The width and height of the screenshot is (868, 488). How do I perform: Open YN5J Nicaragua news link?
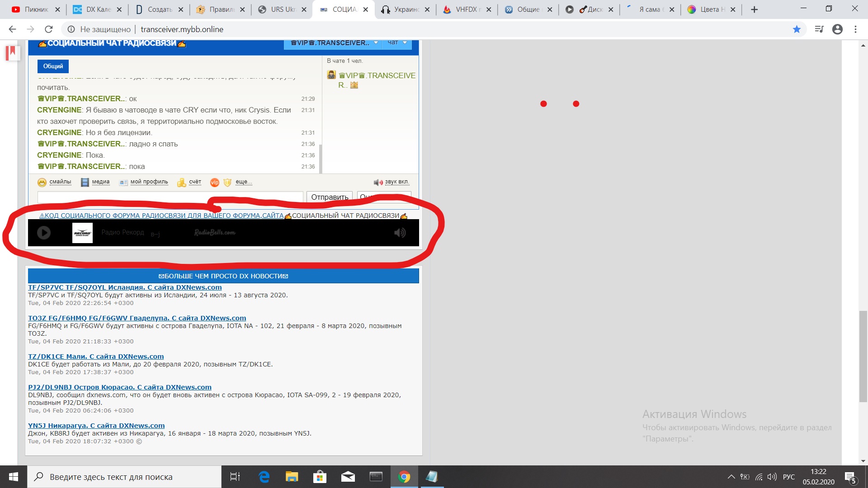tap(96, 426)
